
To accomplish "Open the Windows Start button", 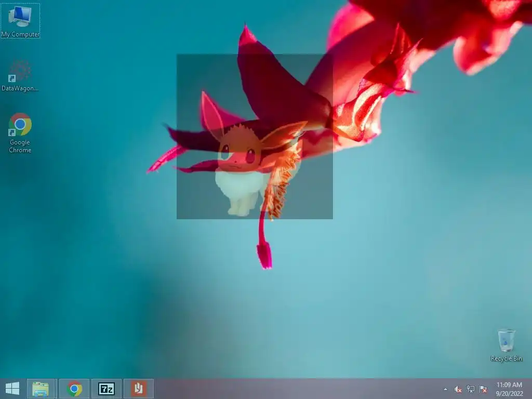I will (12, 389).
